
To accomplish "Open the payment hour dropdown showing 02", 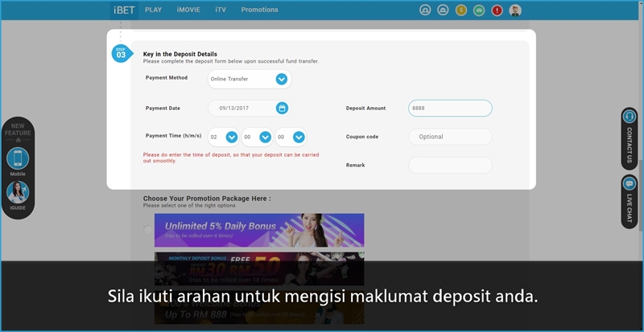I will pos(224,137).
